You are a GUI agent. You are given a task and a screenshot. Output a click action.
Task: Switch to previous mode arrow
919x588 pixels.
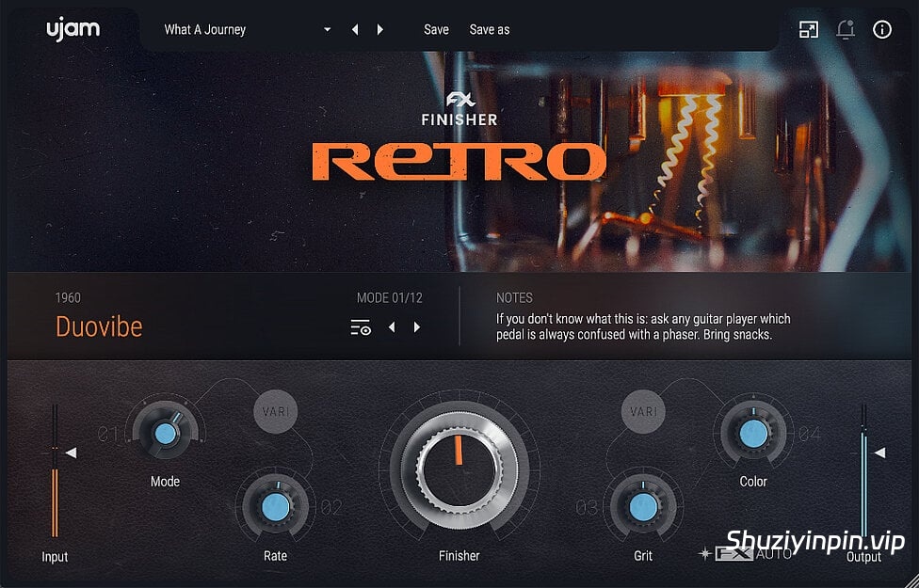[392, 326]
